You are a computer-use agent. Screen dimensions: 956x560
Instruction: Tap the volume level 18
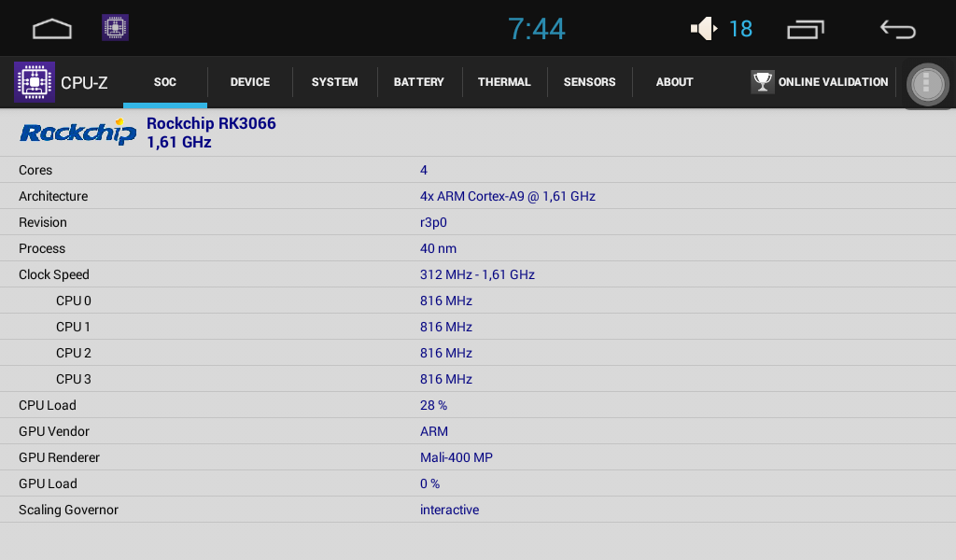(740, 29)
